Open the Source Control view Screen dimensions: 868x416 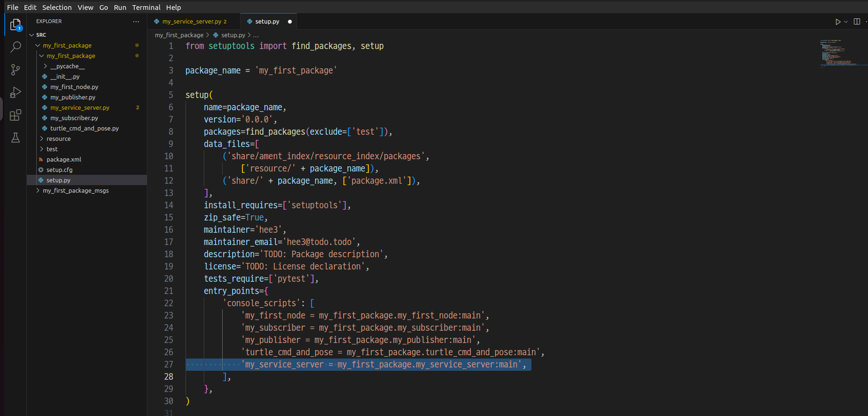pyautogui.click(x=16, y=70)
